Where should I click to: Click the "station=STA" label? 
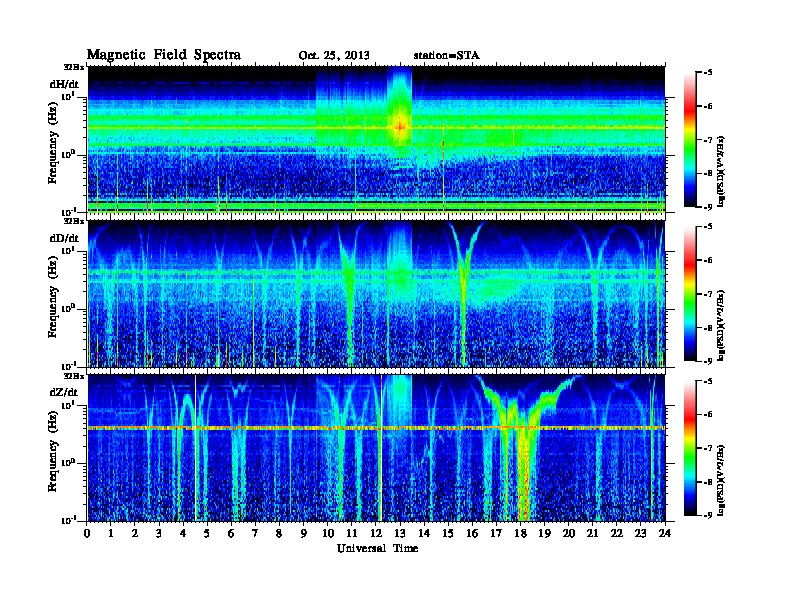446,56
